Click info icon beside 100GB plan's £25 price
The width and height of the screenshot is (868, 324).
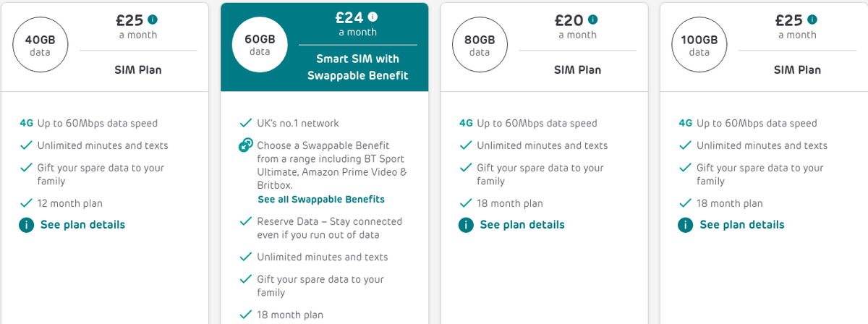pyautogui.click(x=812, y=20)
